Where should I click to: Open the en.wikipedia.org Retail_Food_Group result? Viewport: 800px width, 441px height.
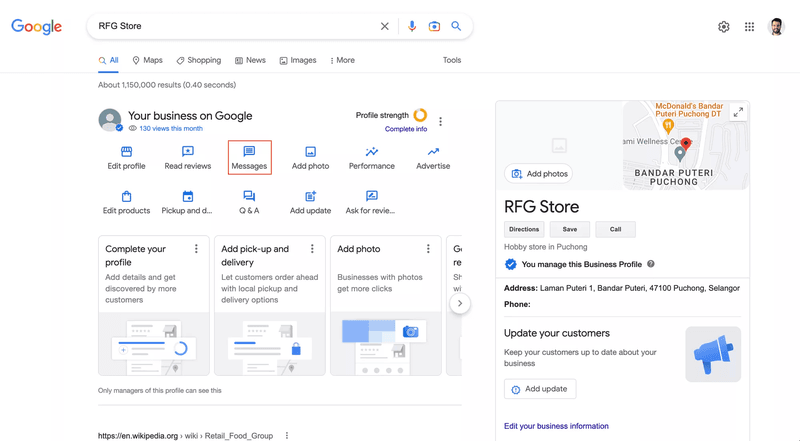click(x=185, y=435)
